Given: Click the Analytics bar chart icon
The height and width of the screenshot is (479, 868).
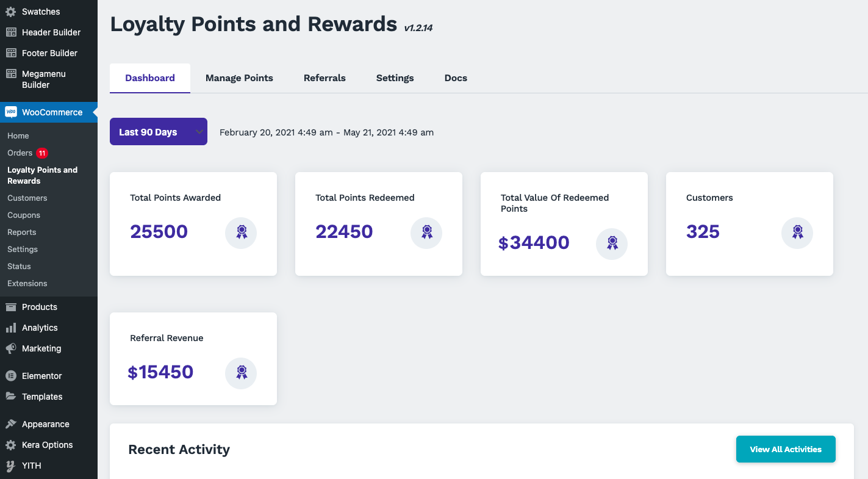Looking at the screenshot, I should [11, 328].
